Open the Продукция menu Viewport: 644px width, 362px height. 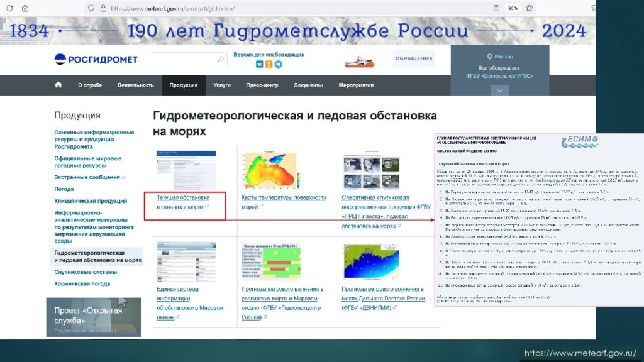(x=184, y=85)
